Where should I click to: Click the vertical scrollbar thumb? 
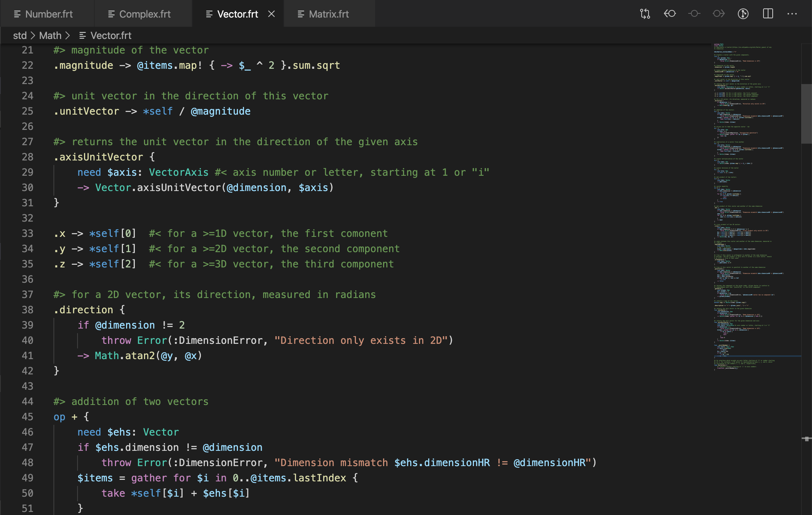coord(806,113)
